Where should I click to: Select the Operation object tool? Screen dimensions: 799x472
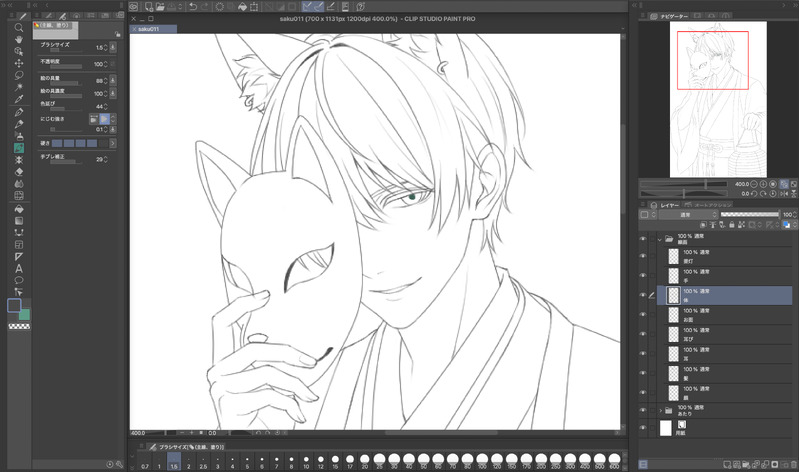click(x=19, y=51)
